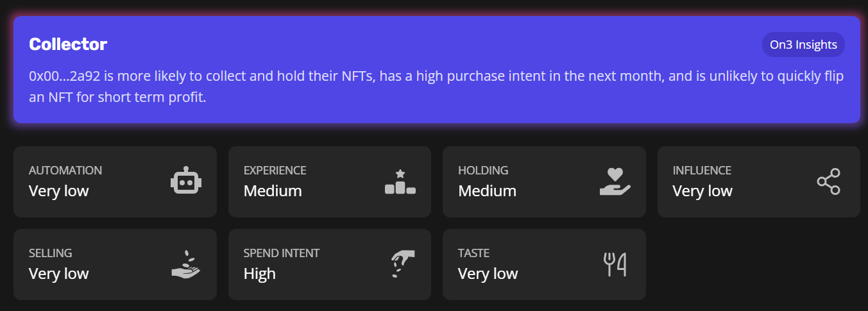
Task: Open the Experience Medium card
Action: point(329,181)
